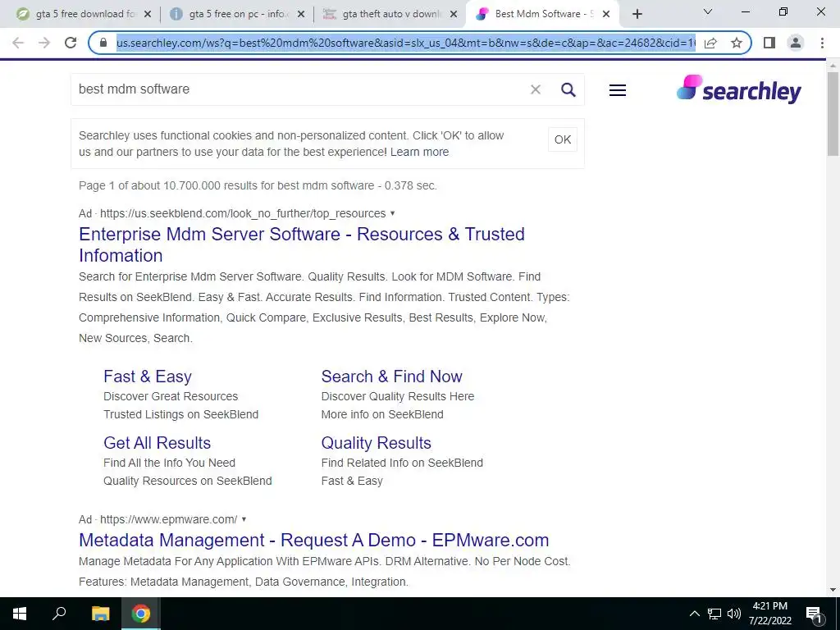Click the scrollbar down arrow
Screen dimensions: 840x630
point(833,591)
